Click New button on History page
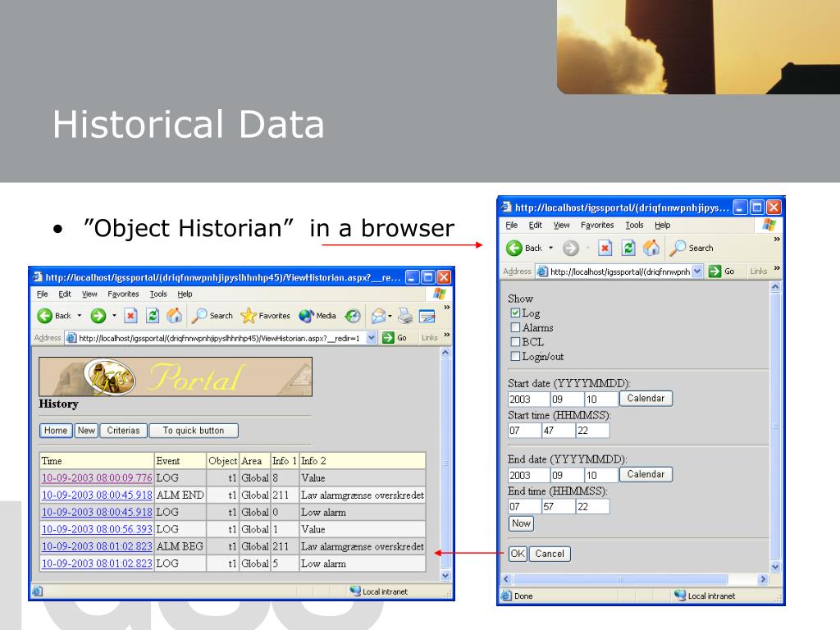 86,431
